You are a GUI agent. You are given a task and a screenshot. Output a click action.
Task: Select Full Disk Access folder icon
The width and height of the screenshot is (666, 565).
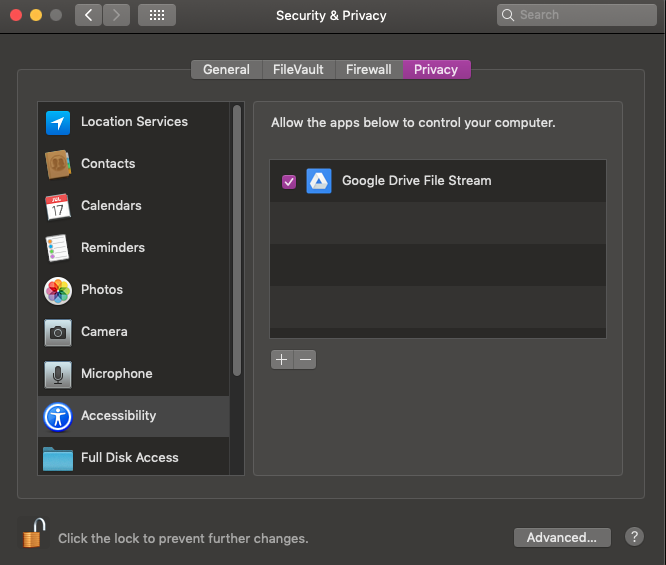pos(58,458)
